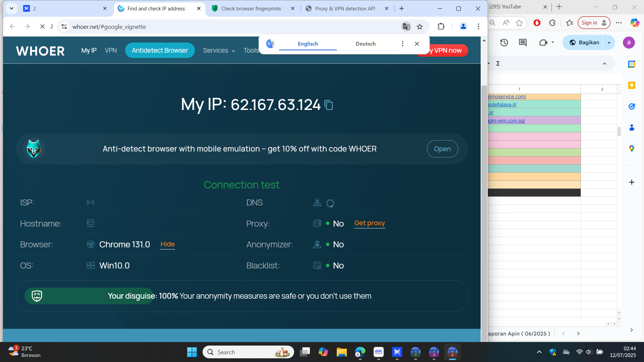
Task: Select the Deutsch translation tab
Action: pos(366,44)
